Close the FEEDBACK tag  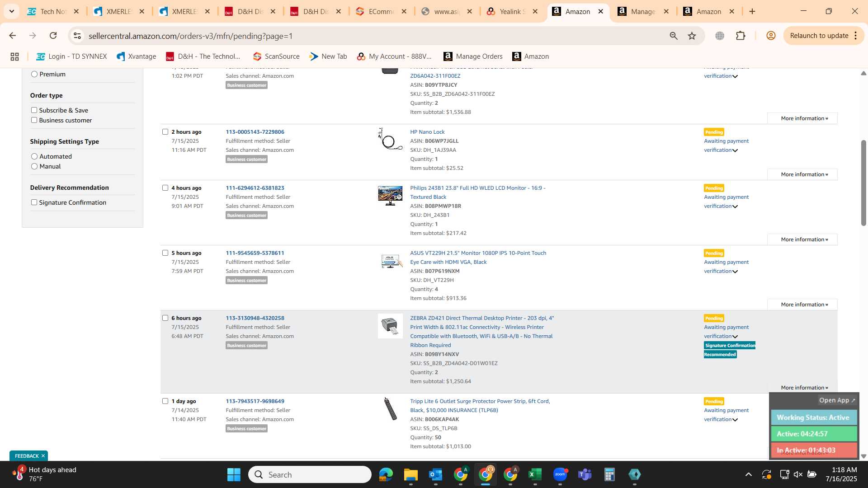[x=43, y=456]
